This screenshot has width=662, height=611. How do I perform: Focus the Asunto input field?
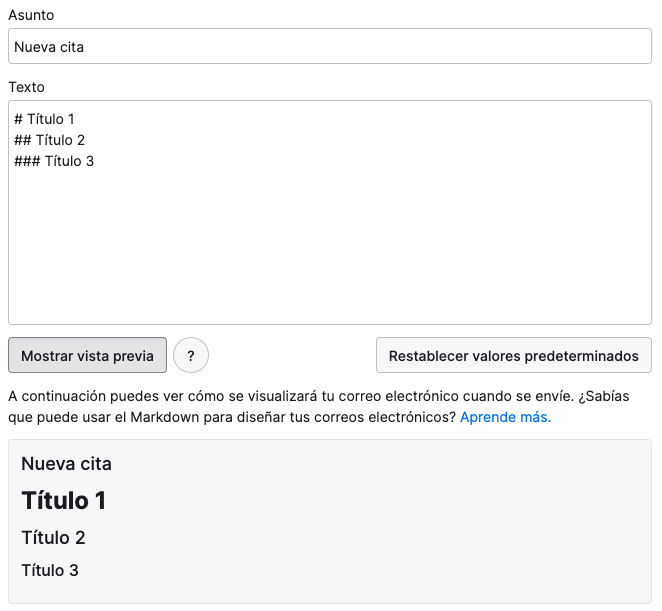coord(330,46)
